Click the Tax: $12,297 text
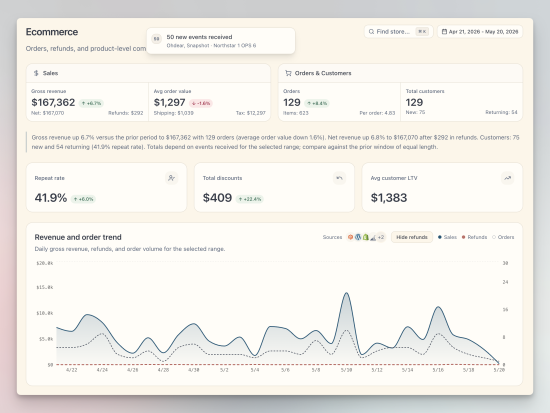550x413 pixels. coord(250,113)
